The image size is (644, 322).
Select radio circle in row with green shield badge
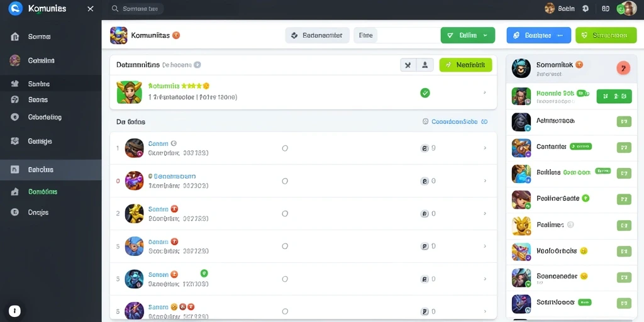[285, 279]
